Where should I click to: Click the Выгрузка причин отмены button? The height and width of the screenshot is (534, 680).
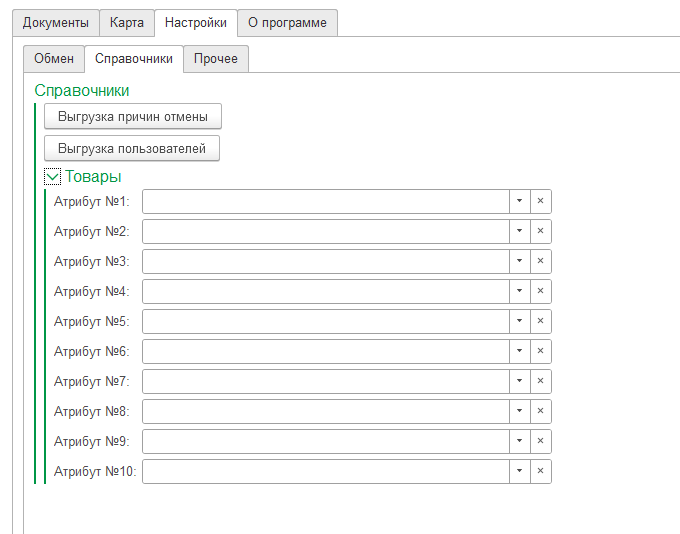[133, 116]
